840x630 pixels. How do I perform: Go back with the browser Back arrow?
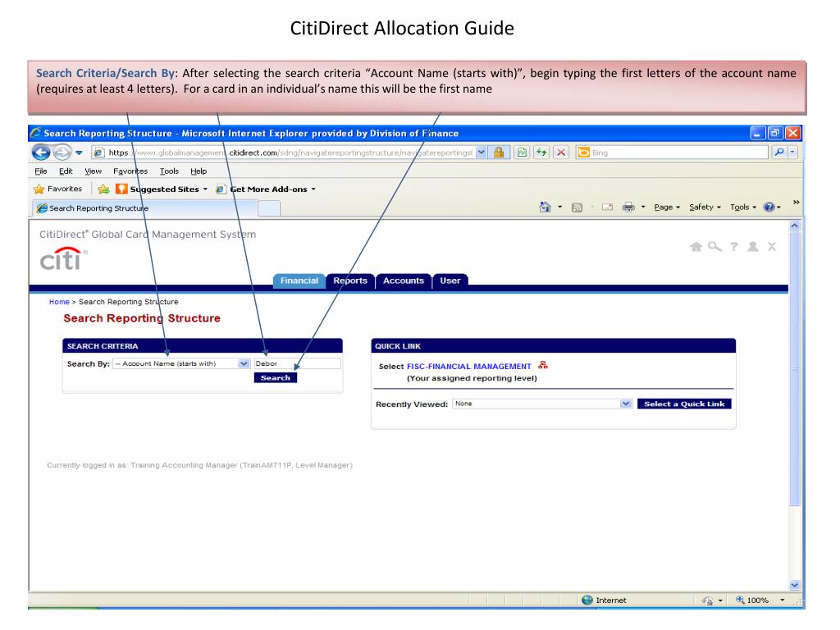tap(41, 153)
